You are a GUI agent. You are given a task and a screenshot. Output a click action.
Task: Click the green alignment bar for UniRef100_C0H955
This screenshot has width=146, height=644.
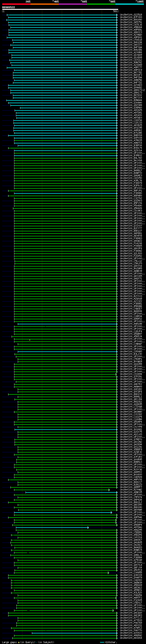tap(62, 573)
